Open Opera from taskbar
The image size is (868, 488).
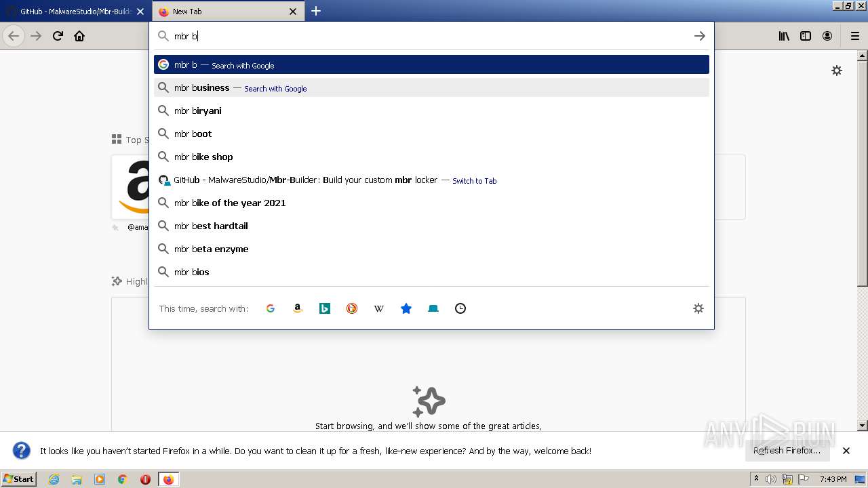click(145, 479)
